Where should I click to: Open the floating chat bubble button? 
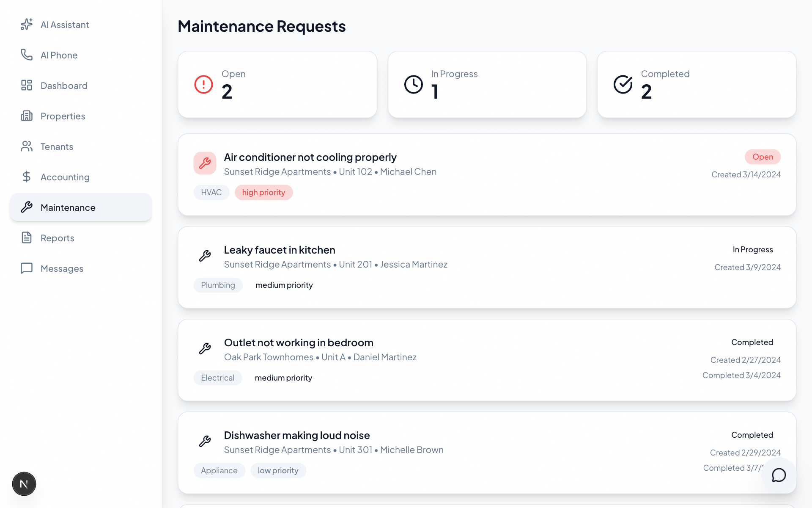click(x=779, y=475)
